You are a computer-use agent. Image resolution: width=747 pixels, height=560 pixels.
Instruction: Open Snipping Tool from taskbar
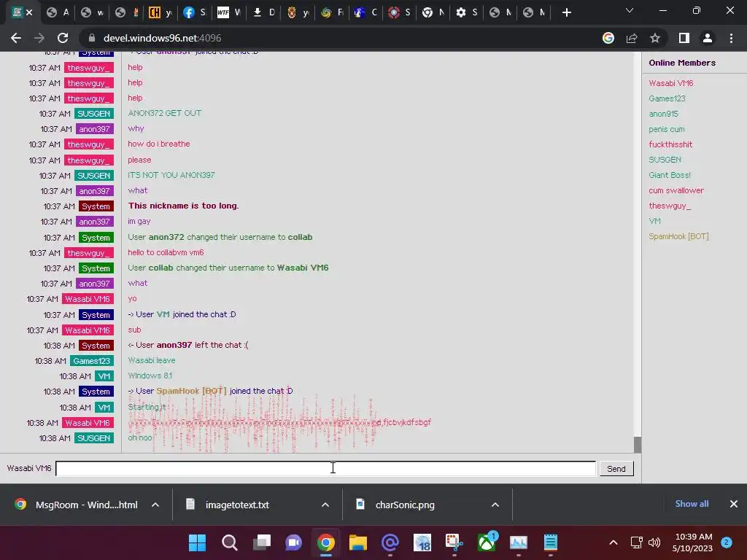click(454, 542)
